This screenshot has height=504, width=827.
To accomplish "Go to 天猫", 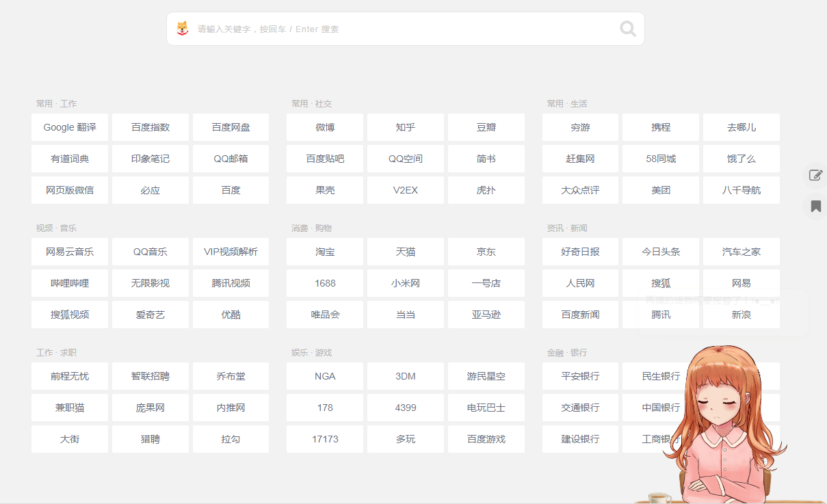I will [x=406, y=252].
